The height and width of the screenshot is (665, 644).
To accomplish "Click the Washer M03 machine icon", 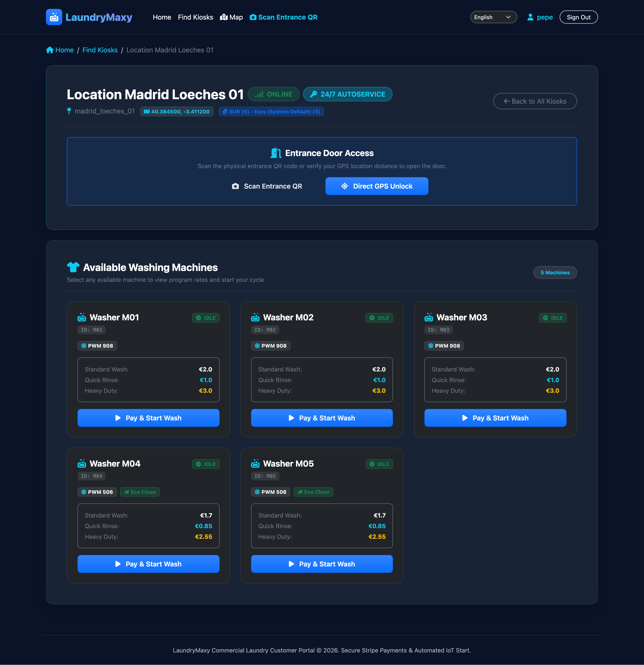I will [429, 318].
